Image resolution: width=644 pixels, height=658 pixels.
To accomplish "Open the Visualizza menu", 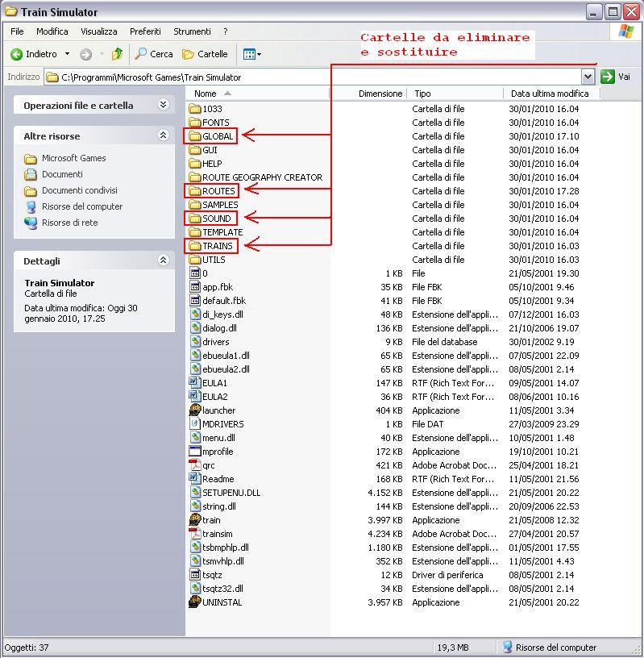I will point(99,31).
